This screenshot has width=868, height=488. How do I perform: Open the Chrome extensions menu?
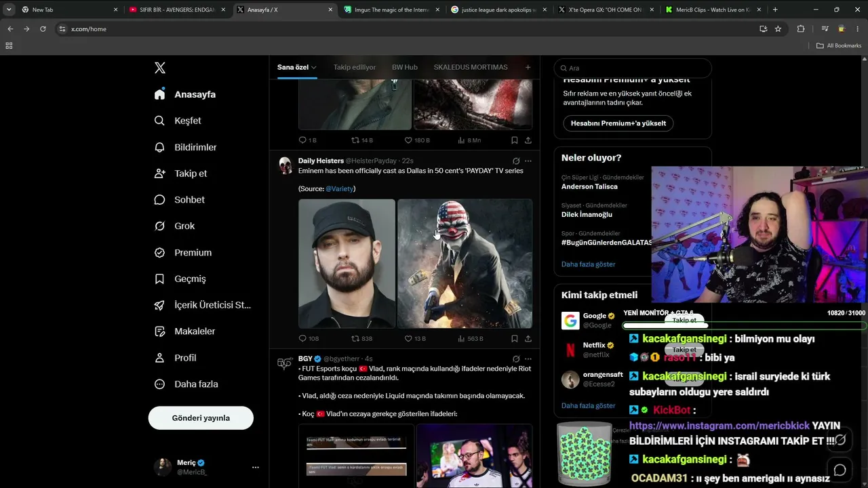pos(801,29)
